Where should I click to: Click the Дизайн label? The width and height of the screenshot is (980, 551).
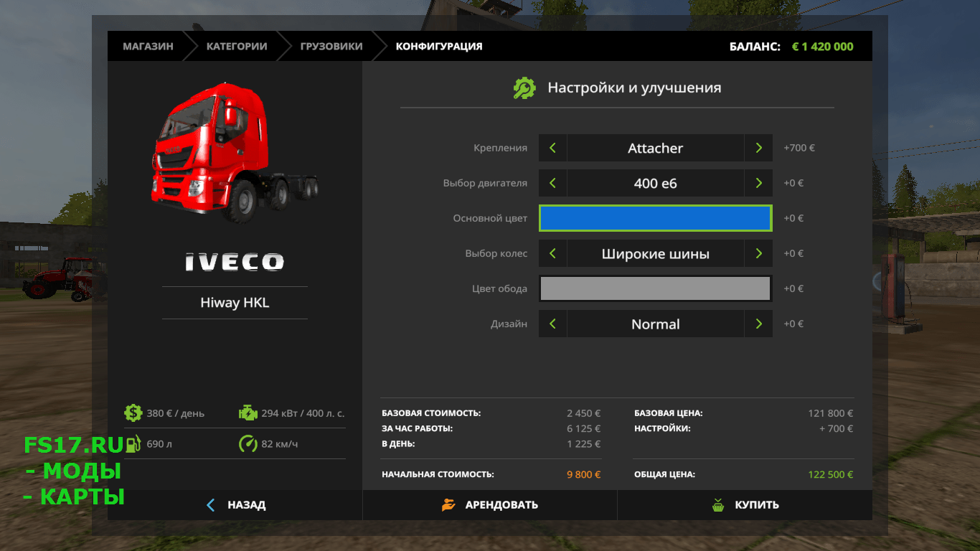(x=509, y=324)
